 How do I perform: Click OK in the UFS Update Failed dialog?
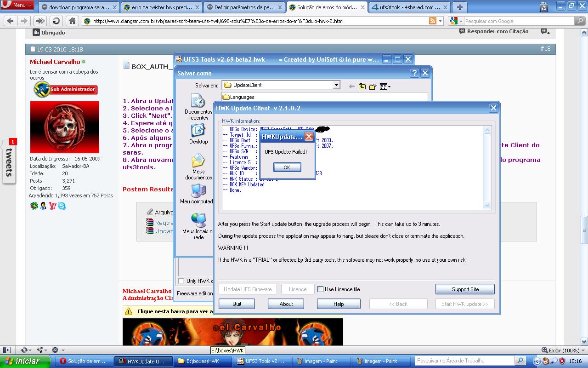[287, 167]
